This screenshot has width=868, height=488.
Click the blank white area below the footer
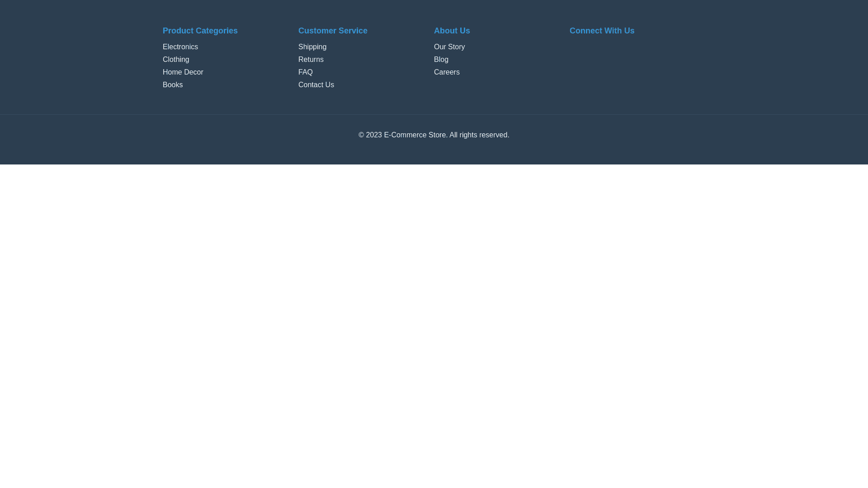tap(434, 316)
